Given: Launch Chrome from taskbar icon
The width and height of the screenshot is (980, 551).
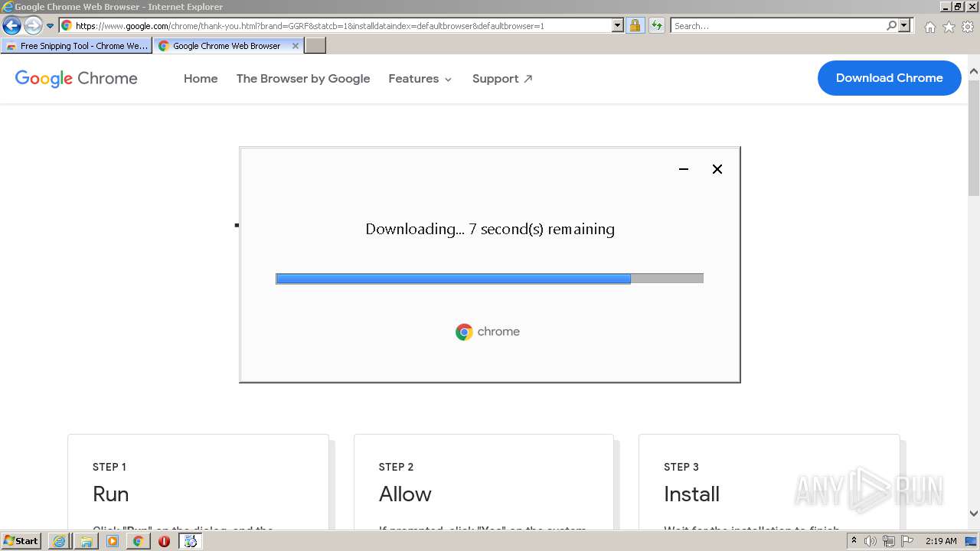Looking at the screenshot, I should (x=138, y=541).
